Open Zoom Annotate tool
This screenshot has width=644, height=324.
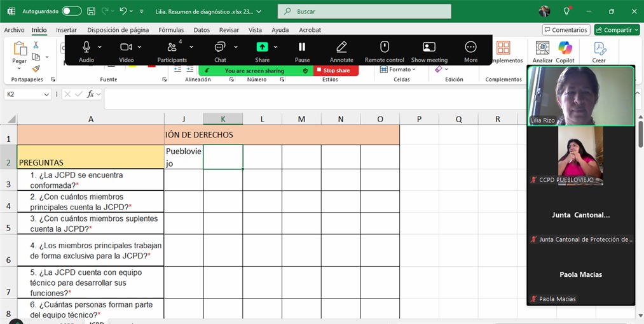pos(341,51)
